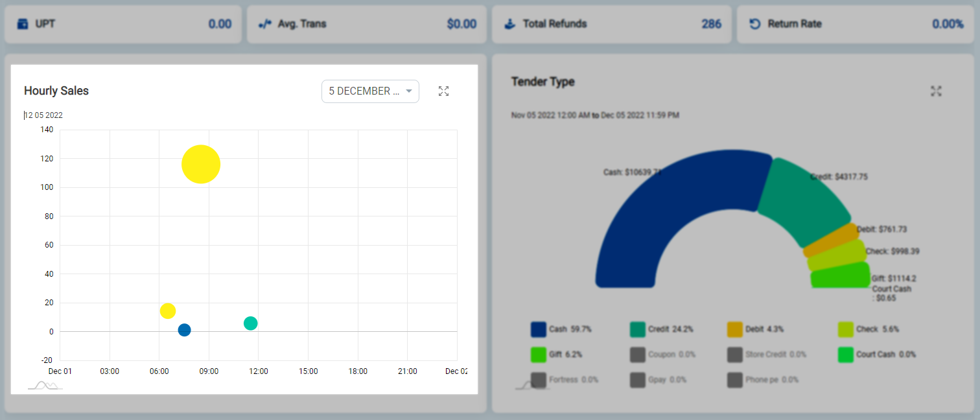Toggle the Cash 59.7% legend entry
Image resolution: width=980 pixels, height=420 pixels.
pos(563,329)
